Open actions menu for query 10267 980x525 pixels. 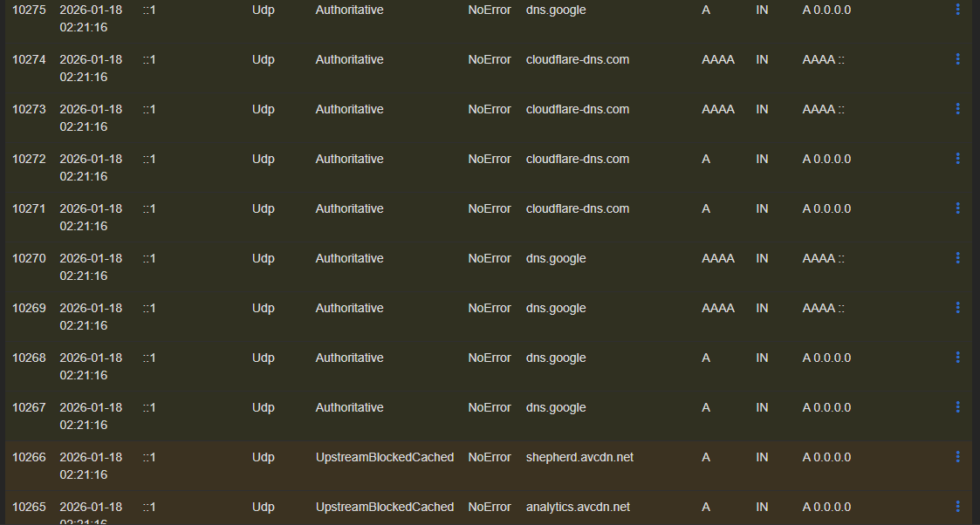pos(957,406)
